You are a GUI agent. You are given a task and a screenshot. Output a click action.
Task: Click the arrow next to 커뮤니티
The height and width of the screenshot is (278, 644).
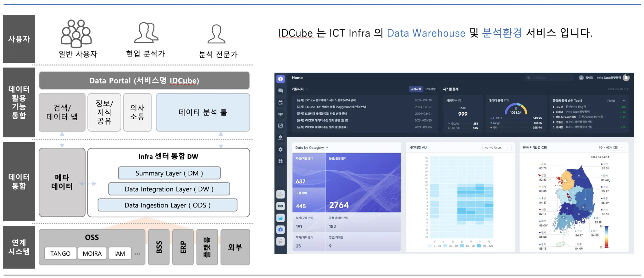pyautogui.click(x=307, y=89)
